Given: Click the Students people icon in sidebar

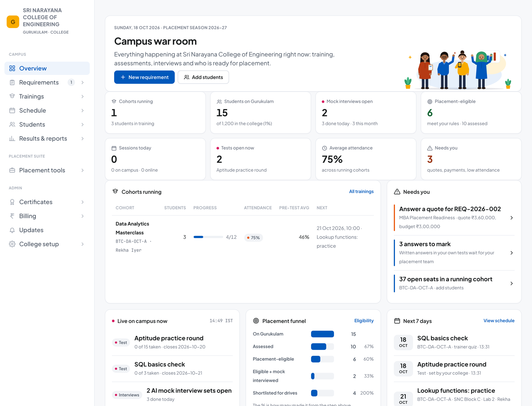Looking at the screenshot, I should [x=12, y=124].
